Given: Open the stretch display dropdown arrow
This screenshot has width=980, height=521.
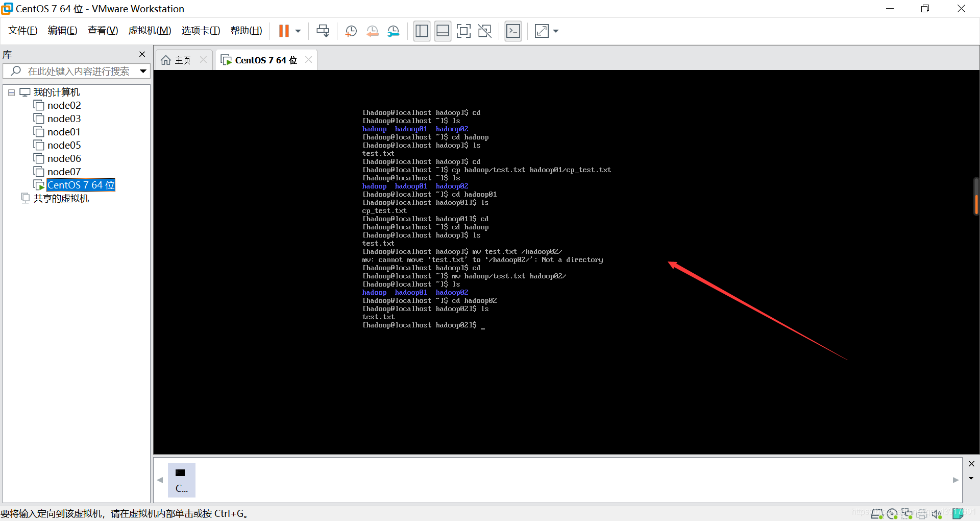Looking at the screenshot, I should pos(556,31).
